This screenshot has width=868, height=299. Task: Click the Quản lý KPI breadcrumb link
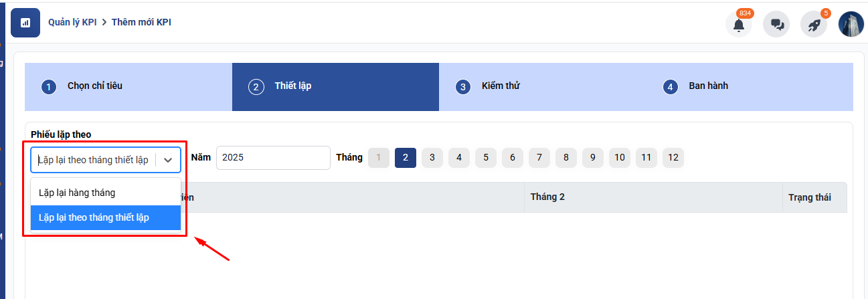(72, 22)
